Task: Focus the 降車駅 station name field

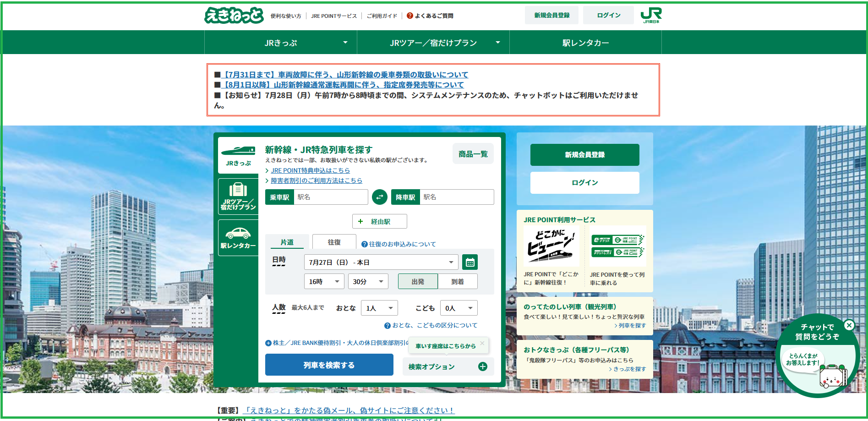Action: point(457,197)
